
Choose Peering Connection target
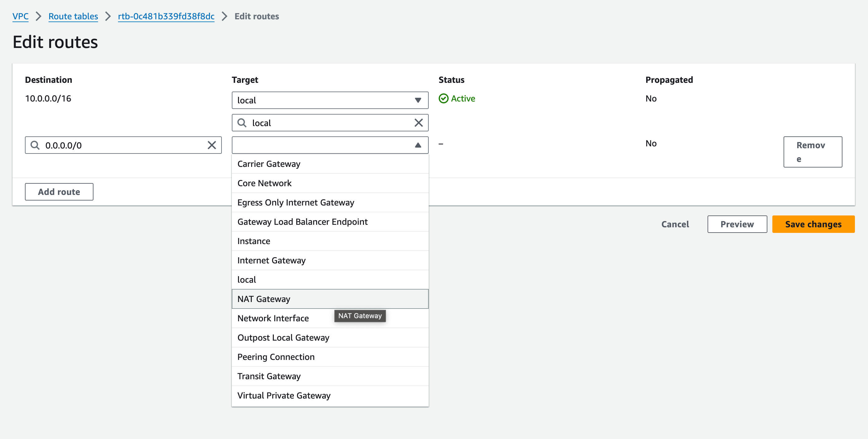coord(330,357)
